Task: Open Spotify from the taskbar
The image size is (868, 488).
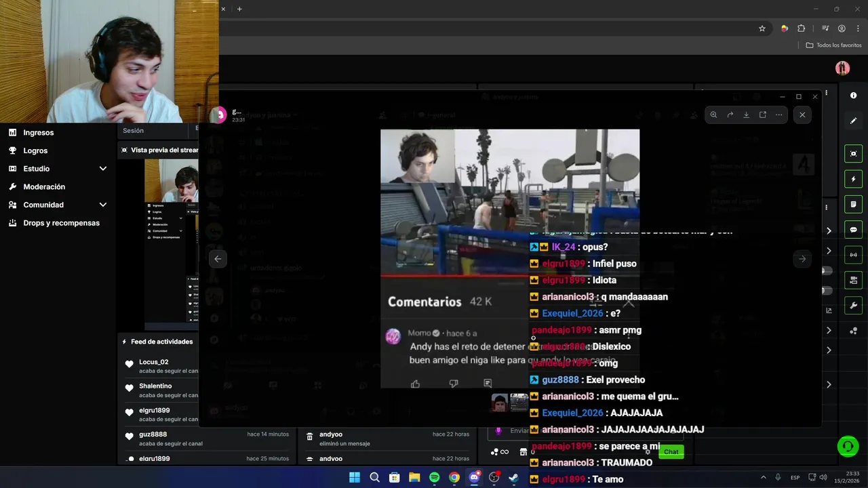Action: point(434,477)
